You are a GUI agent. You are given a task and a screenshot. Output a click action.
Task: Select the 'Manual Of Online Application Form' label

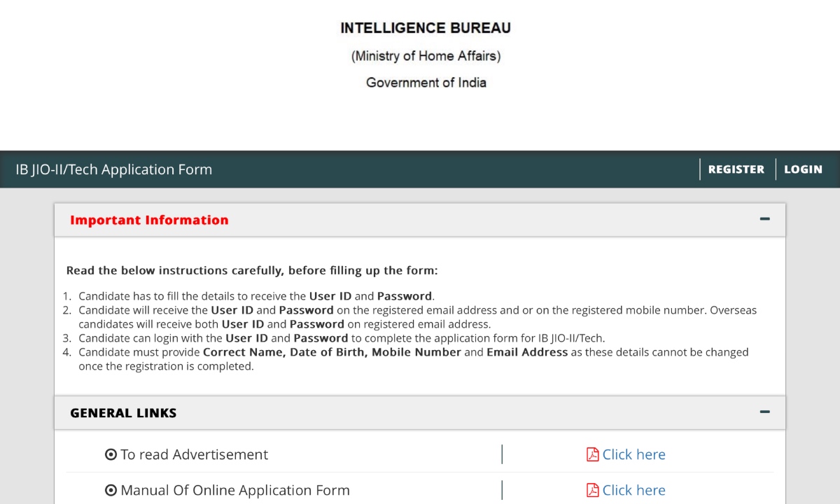coord(234,491)
